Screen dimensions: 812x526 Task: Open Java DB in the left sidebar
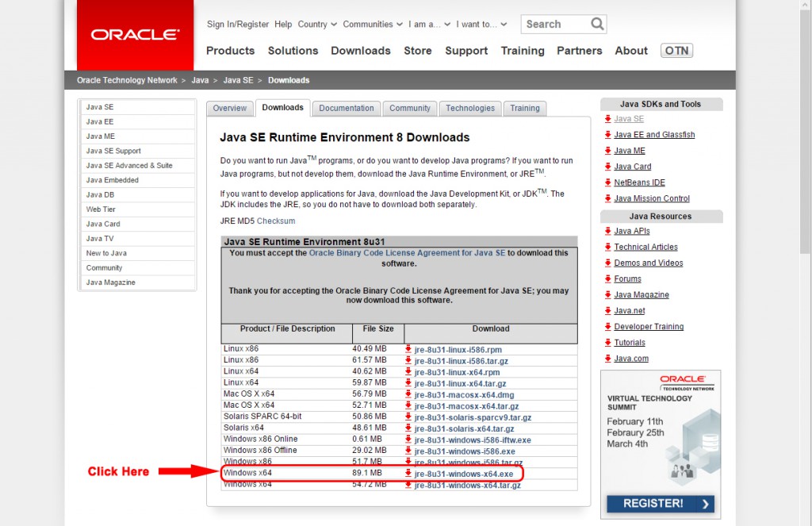(138, 194)
